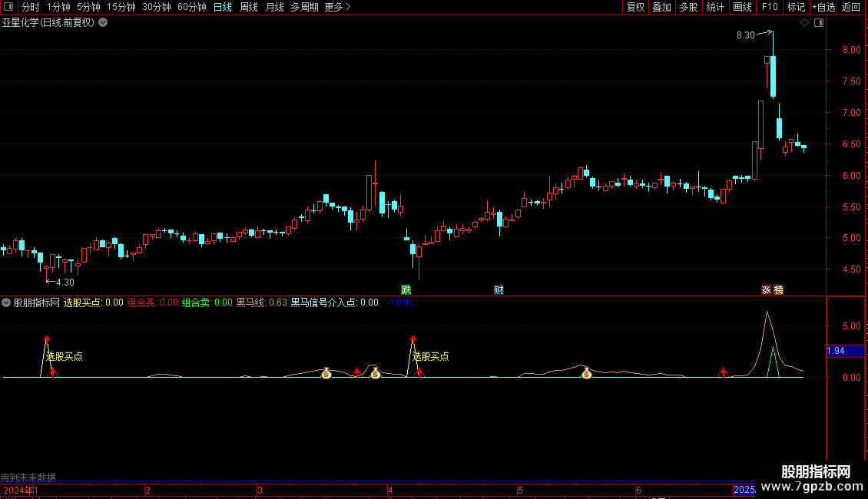868x499 pixels.
Task: Click 返回 to go back
Action: click(851, 7)
